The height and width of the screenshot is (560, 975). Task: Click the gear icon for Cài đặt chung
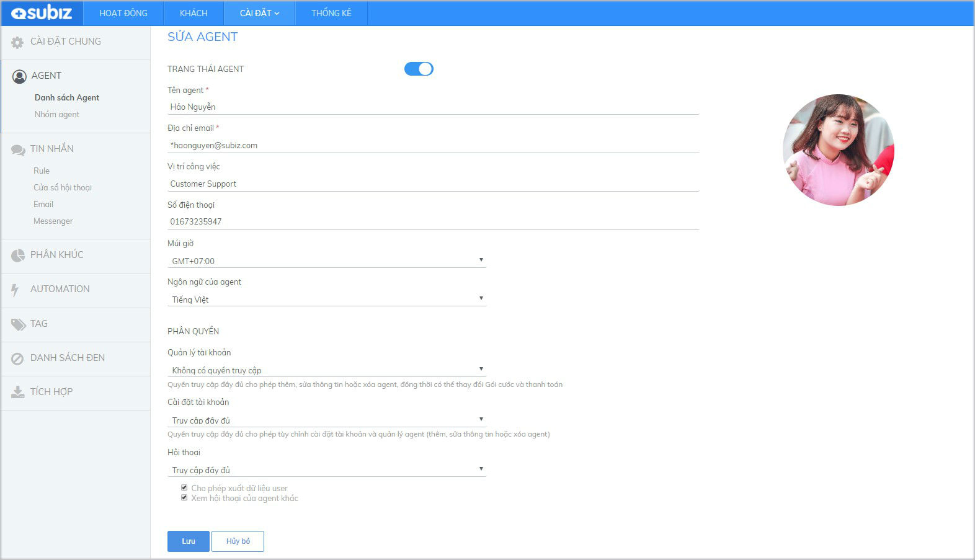point(17,42)
